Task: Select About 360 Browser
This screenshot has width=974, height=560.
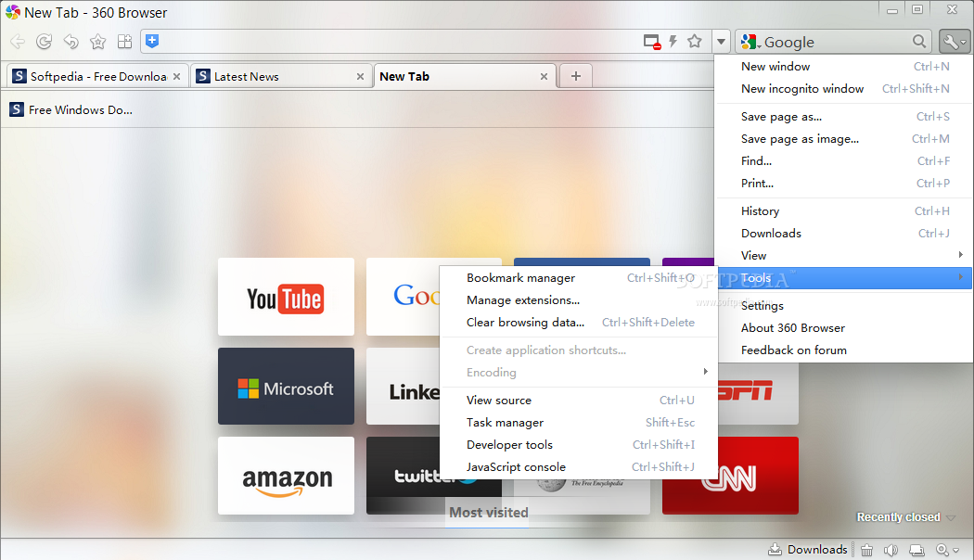Action: (845, 328)
